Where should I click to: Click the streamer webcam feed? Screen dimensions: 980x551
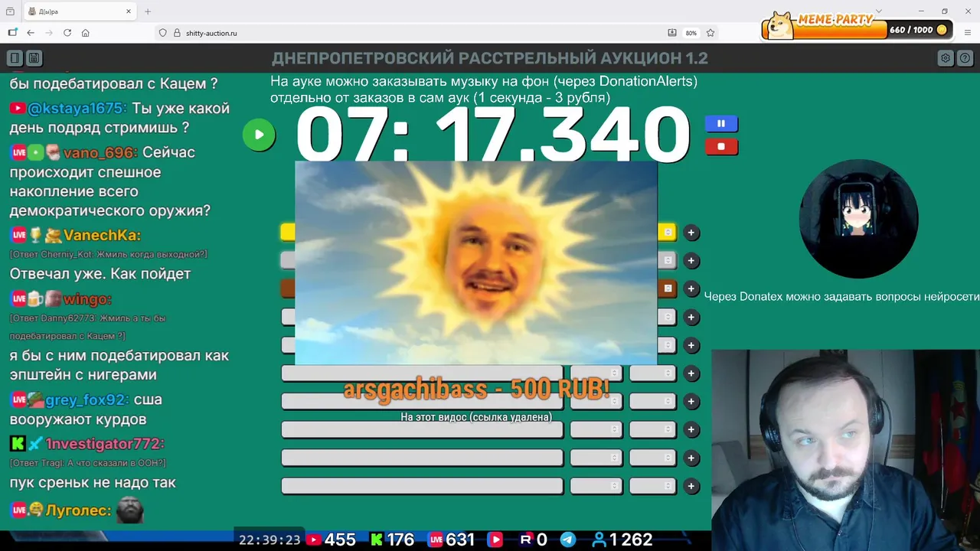click(x=845, y=450)
